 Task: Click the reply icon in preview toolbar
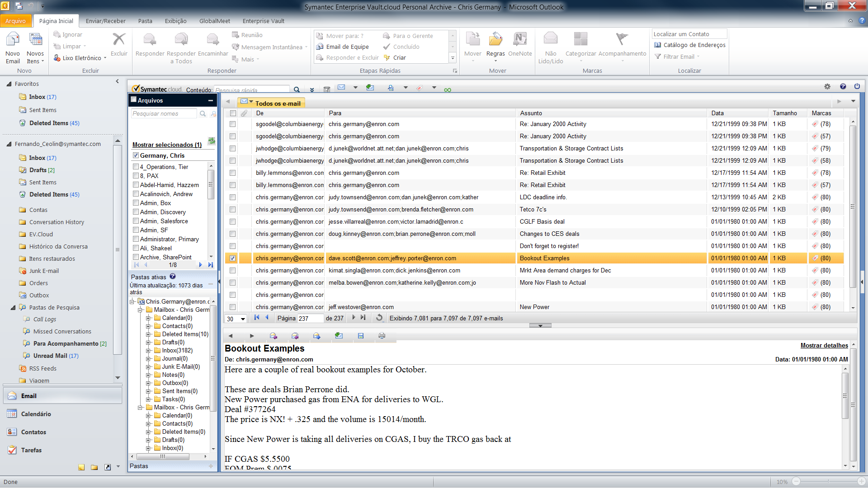point(274,336)
